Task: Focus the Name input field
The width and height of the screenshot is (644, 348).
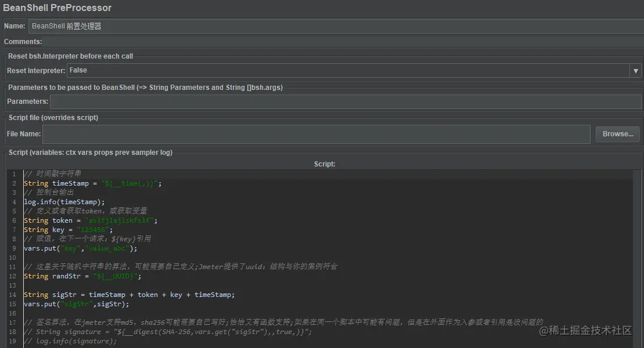Action: [336, 26]
